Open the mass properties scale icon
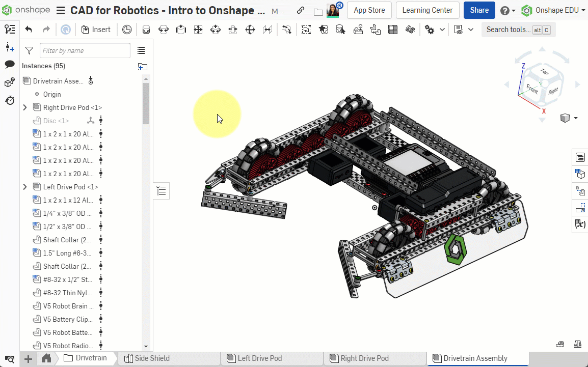Viewport: 588px width, 367px height. [579, 344]
